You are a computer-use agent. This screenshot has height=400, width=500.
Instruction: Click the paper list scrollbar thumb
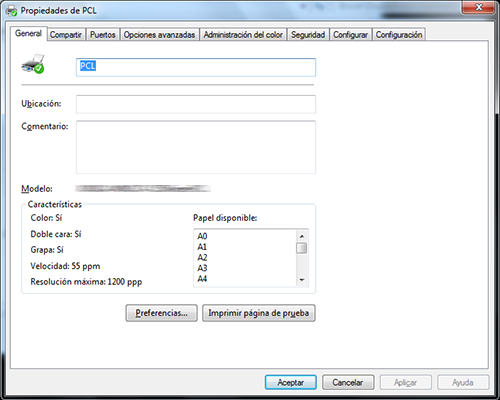pos(302,248)
